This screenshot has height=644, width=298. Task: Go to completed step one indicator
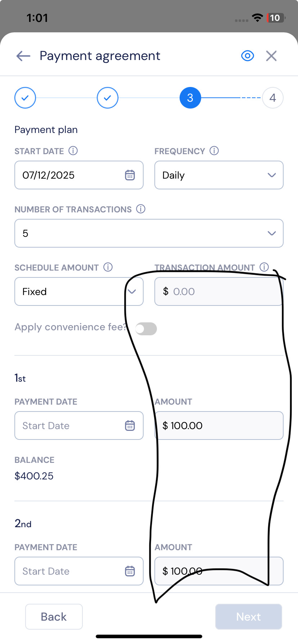click(x=25, y=98)
